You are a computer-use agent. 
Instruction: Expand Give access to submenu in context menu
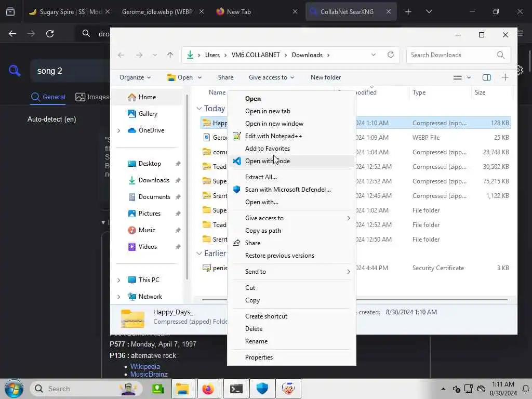pos(291,218)
